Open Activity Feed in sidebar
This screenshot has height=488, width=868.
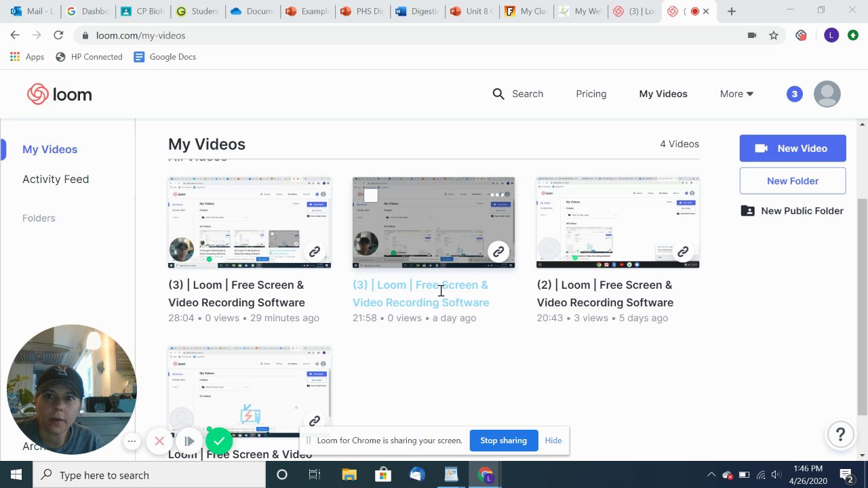pos(56,180)
